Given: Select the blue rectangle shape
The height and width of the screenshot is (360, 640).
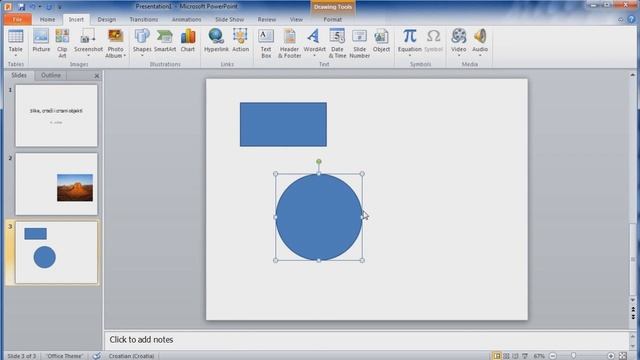Looking at the screenshot, I should point(283,124).
